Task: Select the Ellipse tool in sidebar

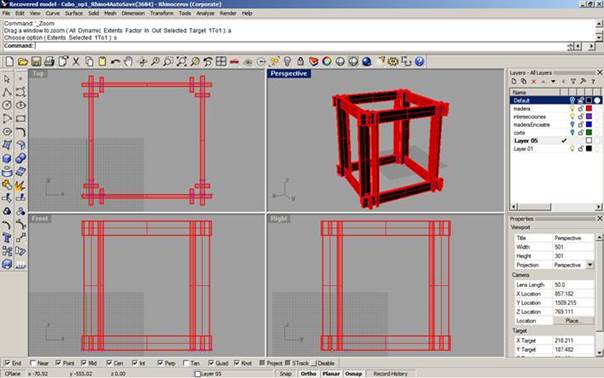Action: tap(20, 105)
